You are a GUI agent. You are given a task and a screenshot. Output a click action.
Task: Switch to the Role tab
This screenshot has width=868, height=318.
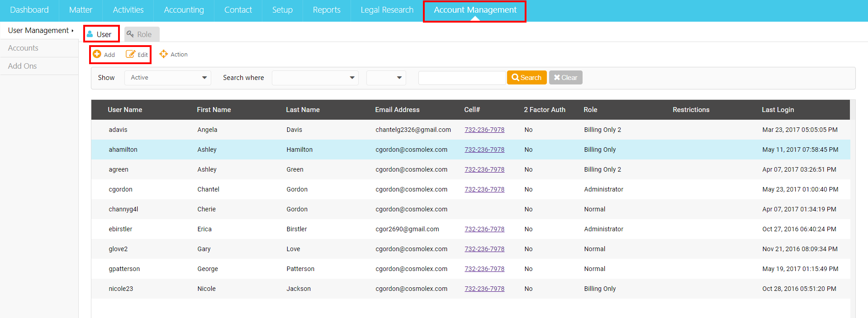pos(142,34)
